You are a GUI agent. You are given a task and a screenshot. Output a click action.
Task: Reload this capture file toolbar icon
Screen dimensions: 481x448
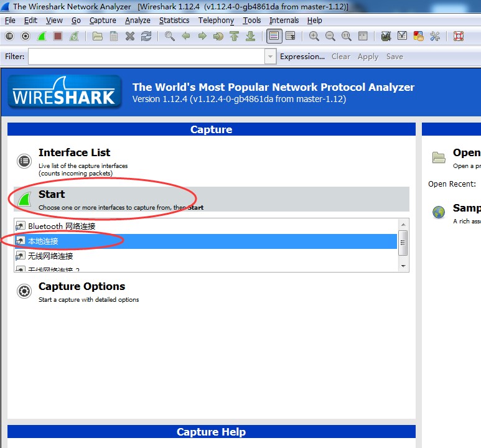click(146, 36)
